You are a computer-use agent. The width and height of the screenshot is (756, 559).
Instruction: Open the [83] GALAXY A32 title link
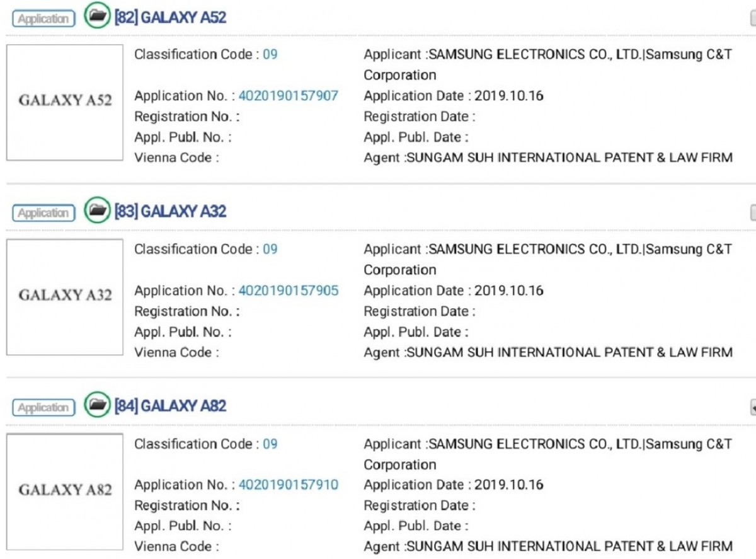coord(170,211)
